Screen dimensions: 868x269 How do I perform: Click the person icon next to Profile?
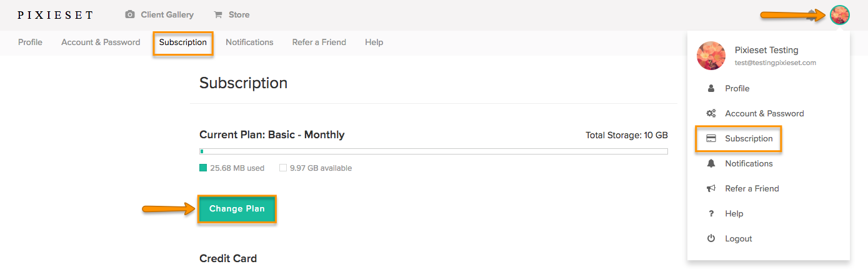tap(711, 88)
